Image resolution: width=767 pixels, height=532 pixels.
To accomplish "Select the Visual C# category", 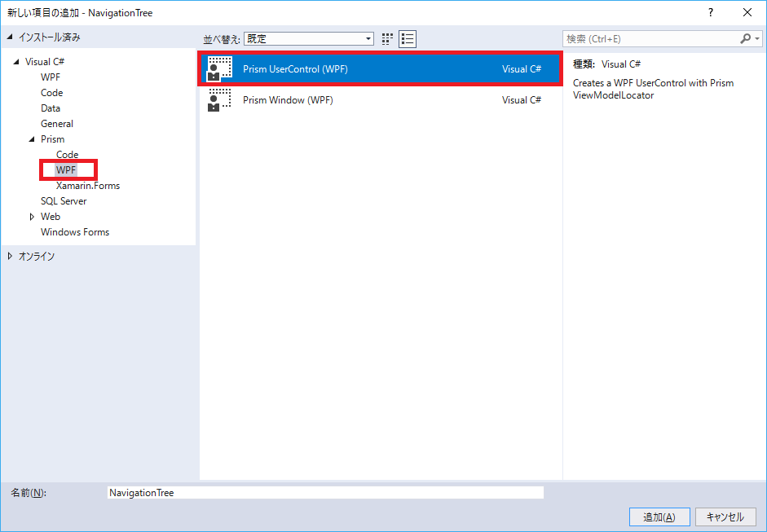I will [x=45, y=62].
